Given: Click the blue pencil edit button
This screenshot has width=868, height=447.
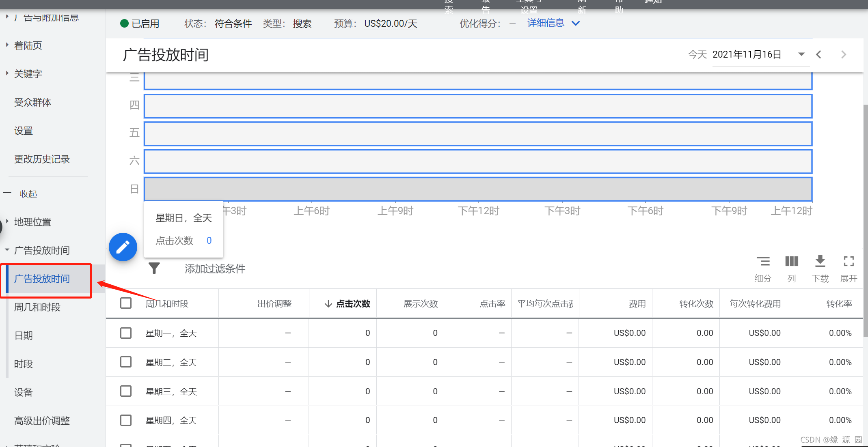Looking at the screenshot, I should 123,247.
